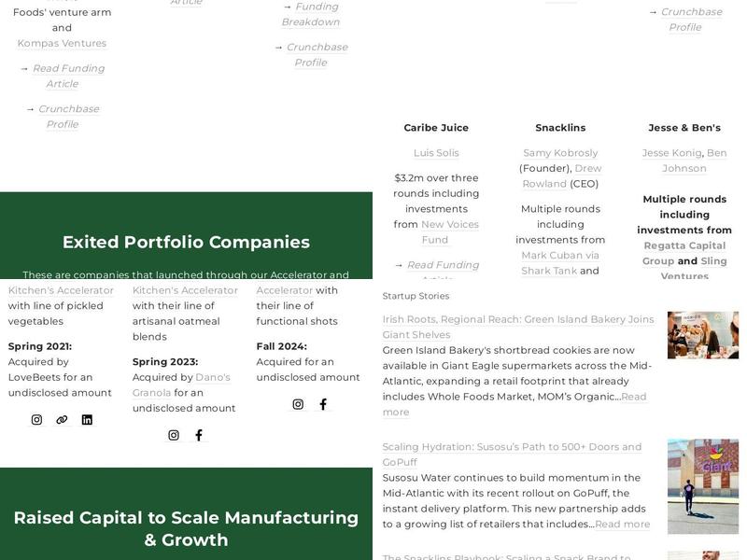Open the Dano's Granola link
Viewport: 747px width, 560px height.
click(181, 385)
